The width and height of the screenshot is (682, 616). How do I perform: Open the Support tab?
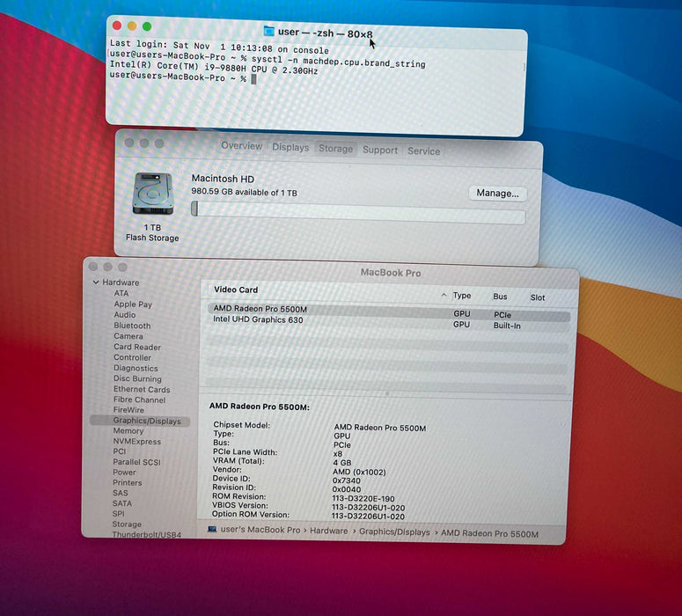[x=380, y=150]
